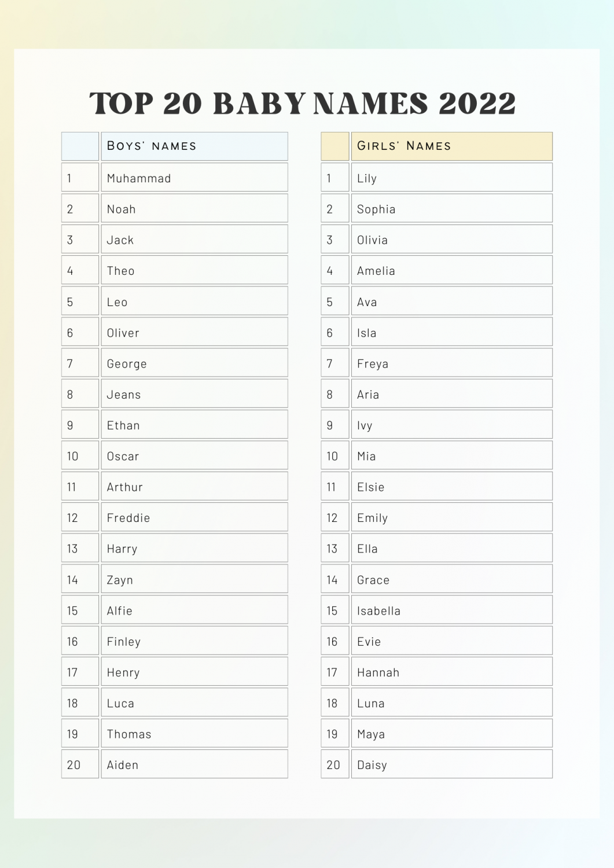Click the Thomas name cell

(194, 733)
